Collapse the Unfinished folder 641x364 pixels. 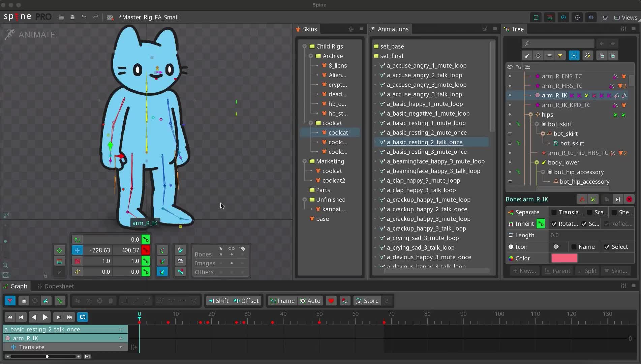pos(305,200)
